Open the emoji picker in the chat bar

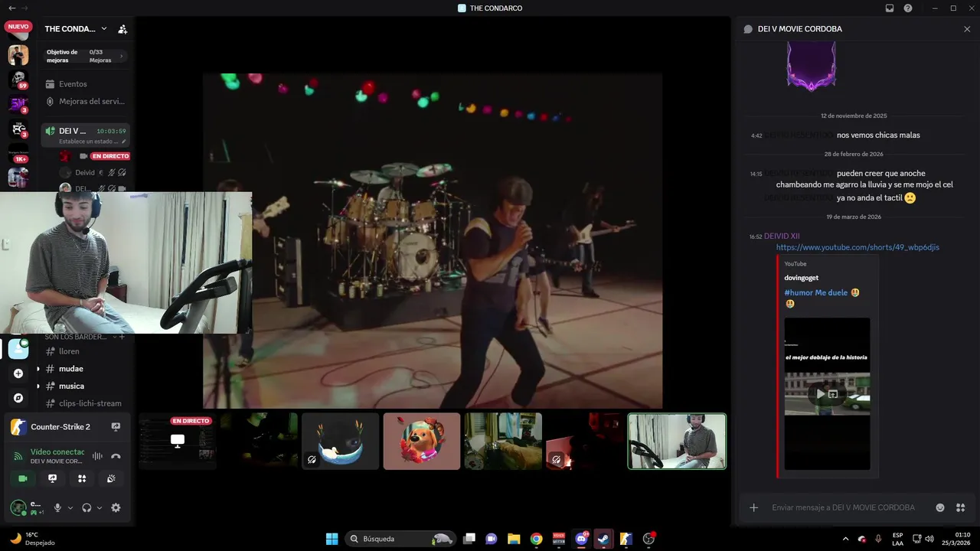click(x=940, y=507)
